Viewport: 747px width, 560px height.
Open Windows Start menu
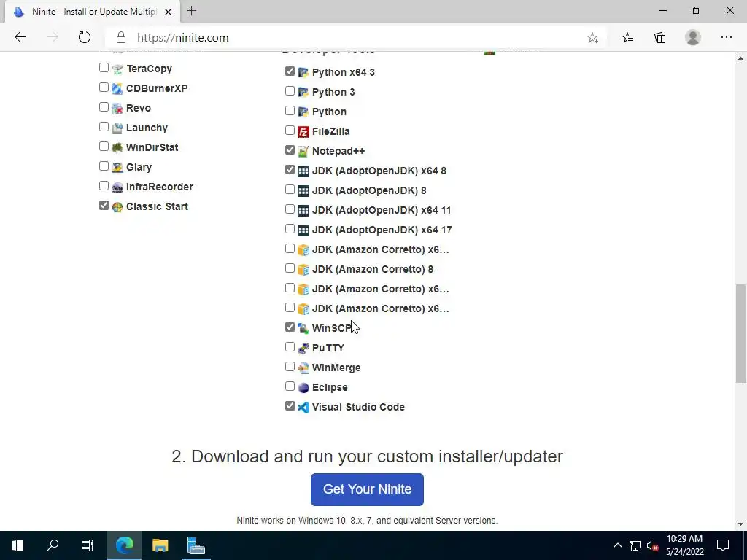(x=18, y=545)
